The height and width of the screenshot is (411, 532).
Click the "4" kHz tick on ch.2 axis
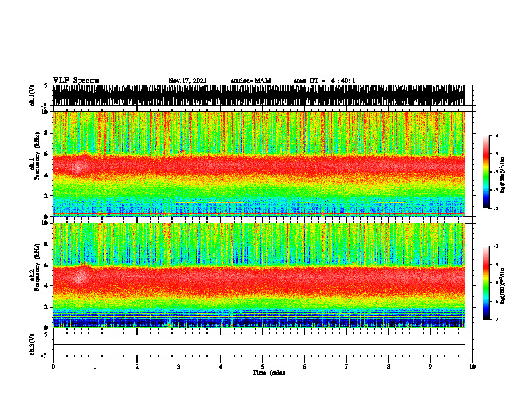47,286
